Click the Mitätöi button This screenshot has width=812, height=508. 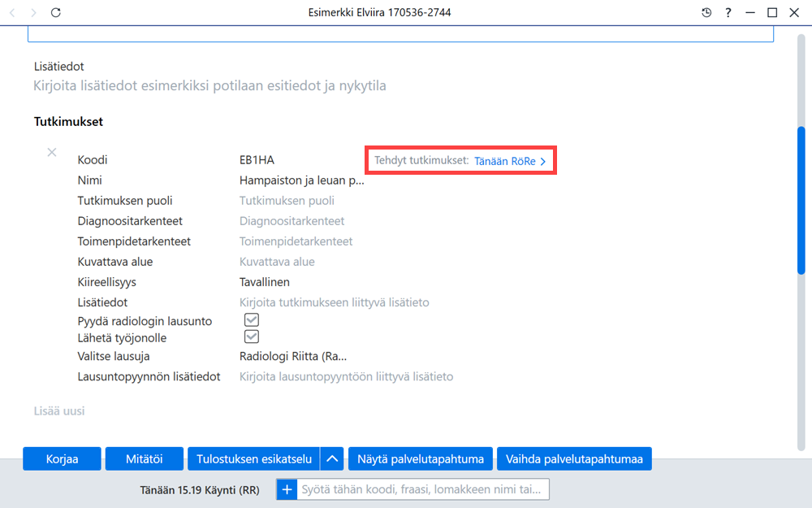pyautogui.click(x=145, y=458)
